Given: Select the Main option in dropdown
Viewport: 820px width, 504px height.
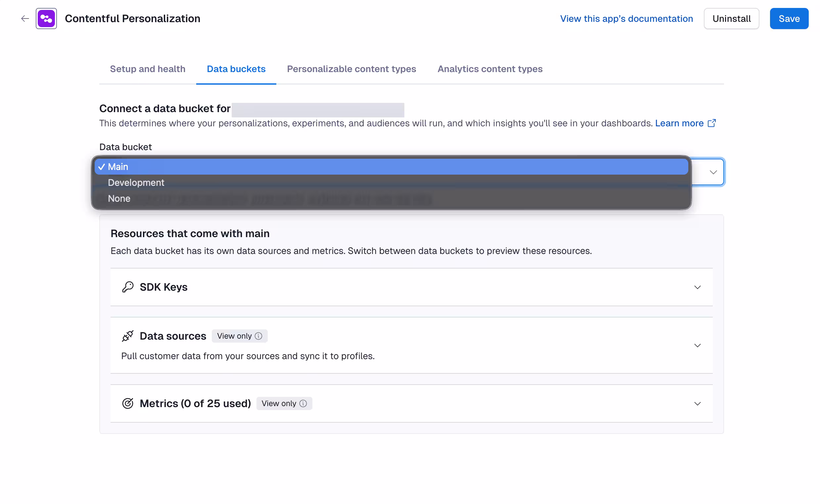Looking at the screenshot, I should click(x=391, y=167).
